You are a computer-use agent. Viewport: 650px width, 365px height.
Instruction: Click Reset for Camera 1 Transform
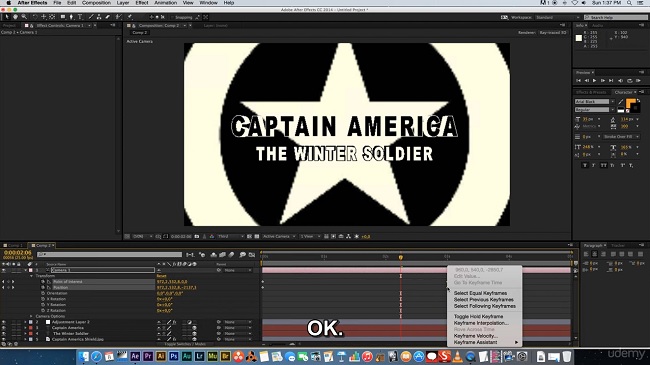tap(161, 276)
